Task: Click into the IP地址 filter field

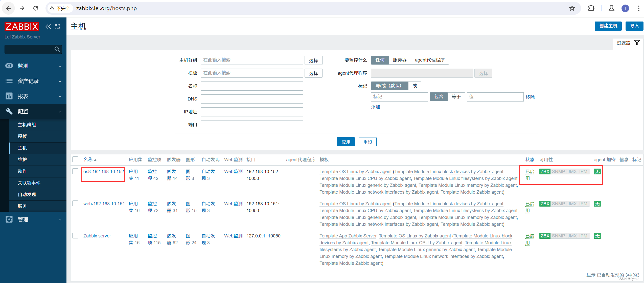Action: (252, 112)
